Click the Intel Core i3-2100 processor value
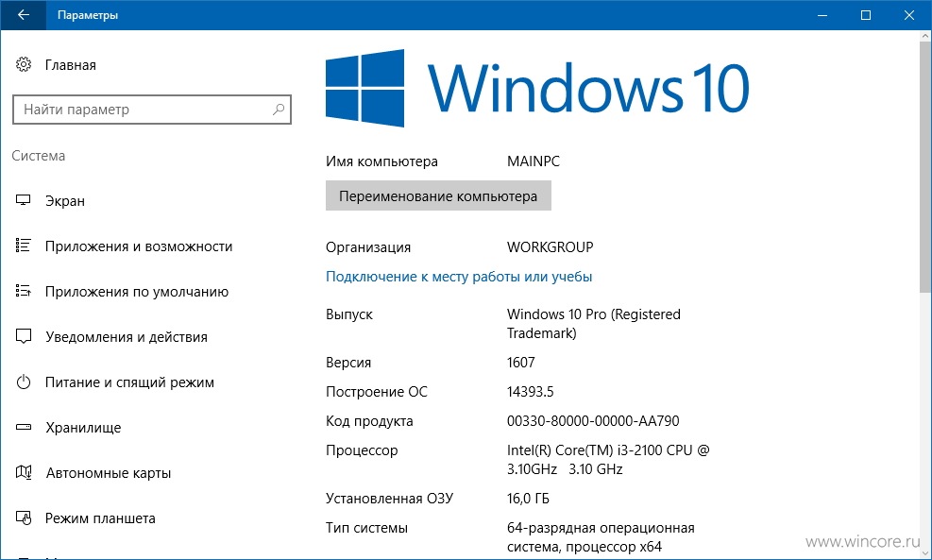 (608, 460)
